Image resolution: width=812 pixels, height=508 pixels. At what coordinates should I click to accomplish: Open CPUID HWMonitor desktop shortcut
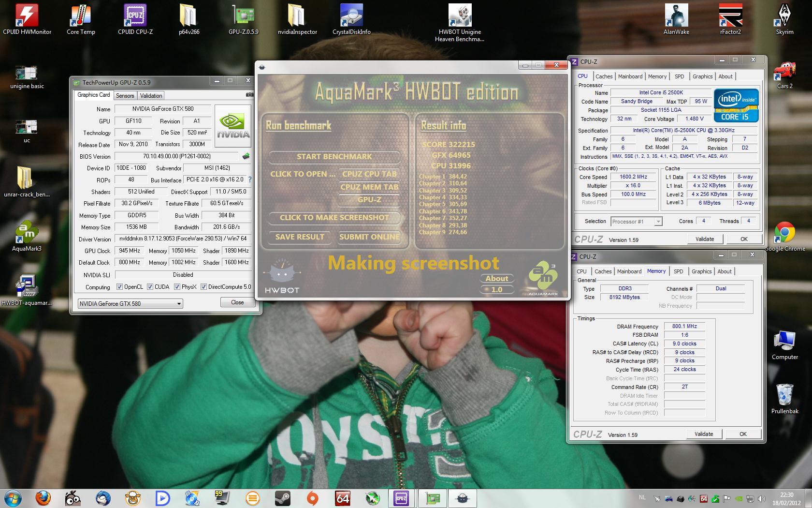[27, 19]
